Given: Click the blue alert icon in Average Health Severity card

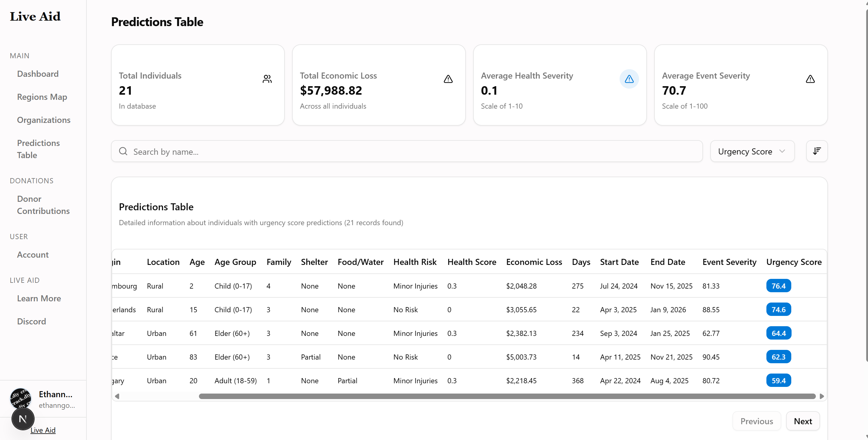Looking at the screenshot, I should pyautogui.click(x=629, y=79).
